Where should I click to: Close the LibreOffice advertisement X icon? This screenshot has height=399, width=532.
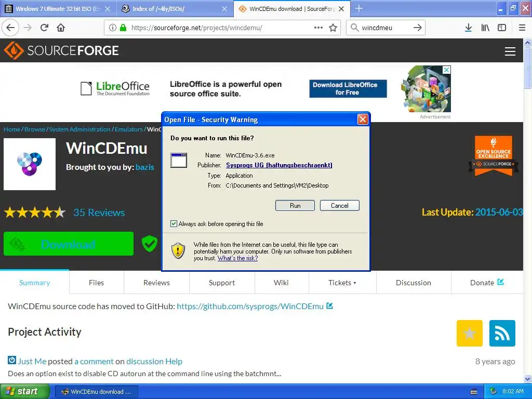pos(447,70)
